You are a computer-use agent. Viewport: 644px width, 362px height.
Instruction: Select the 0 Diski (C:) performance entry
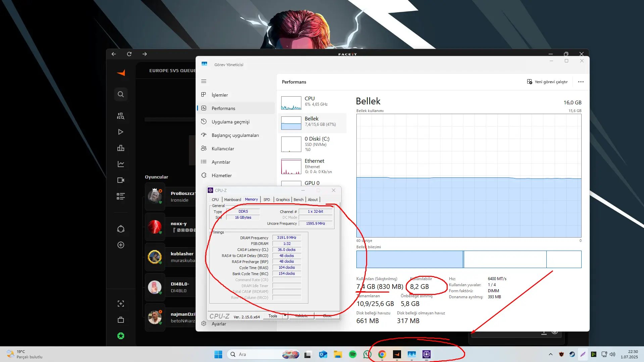click(312, 144)
